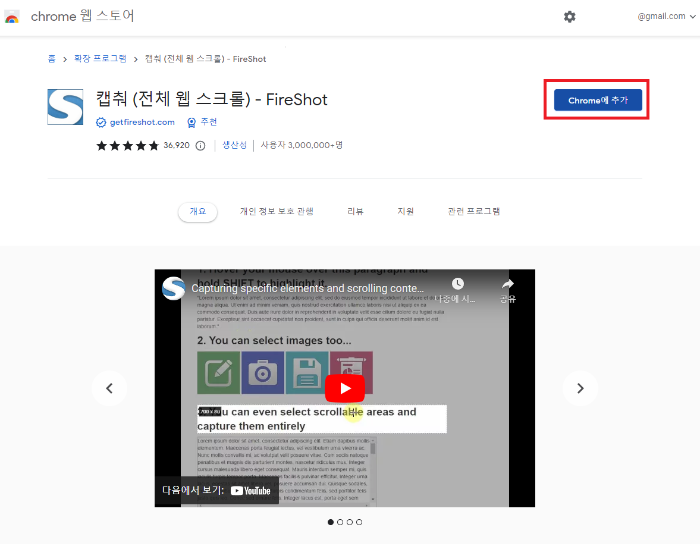Switch to 개인 정보 보호 관행 tab

pos(277,212)
